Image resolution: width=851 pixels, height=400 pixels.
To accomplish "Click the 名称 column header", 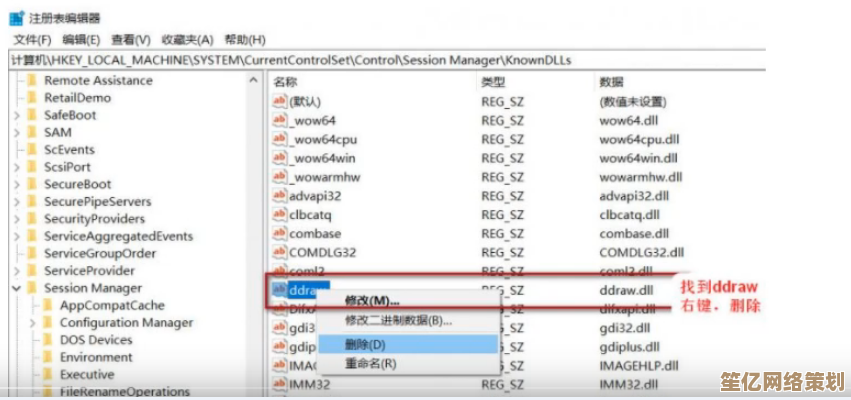I will [285, 81].
